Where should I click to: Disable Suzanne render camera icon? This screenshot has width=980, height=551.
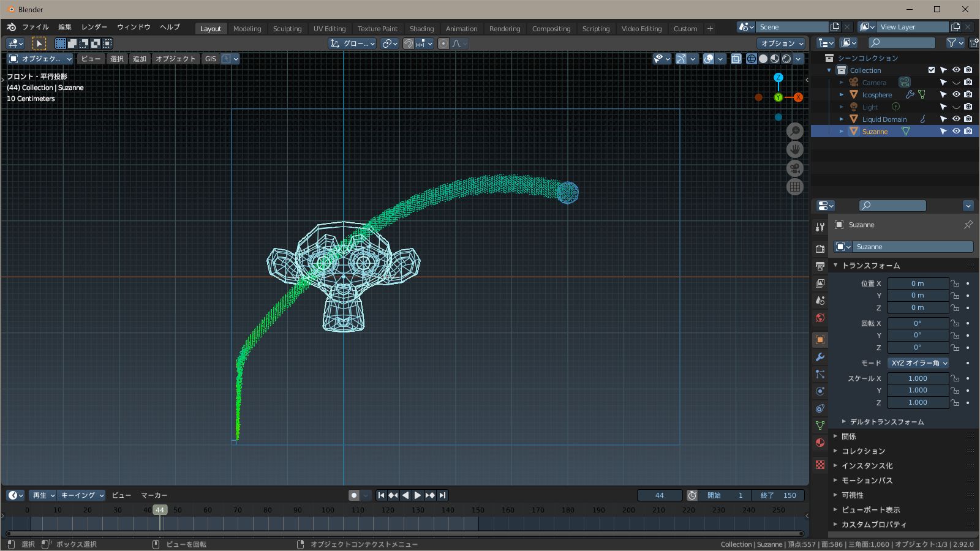pos(968,131)
